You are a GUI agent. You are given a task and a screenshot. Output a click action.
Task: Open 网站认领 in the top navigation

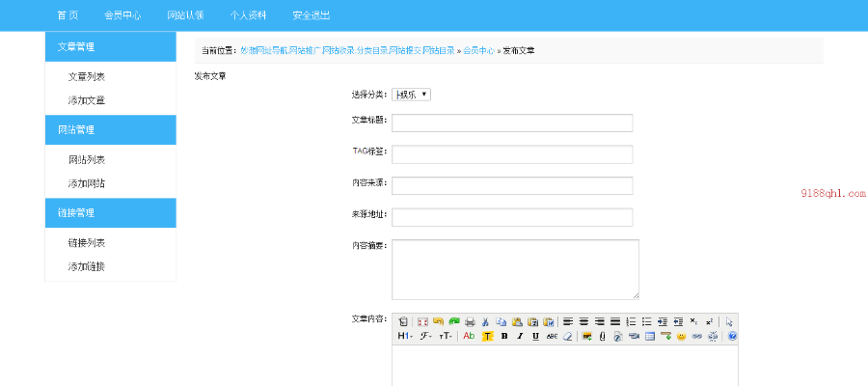(185, 15)
